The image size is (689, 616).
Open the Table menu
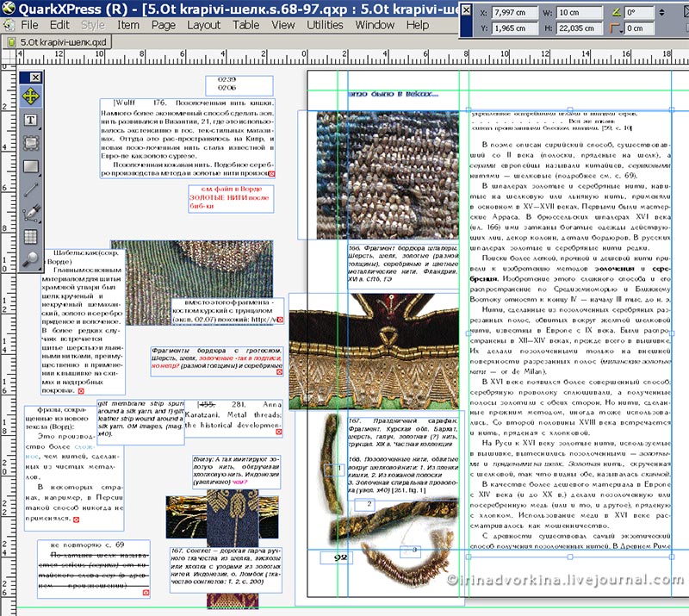click(245, 25)
